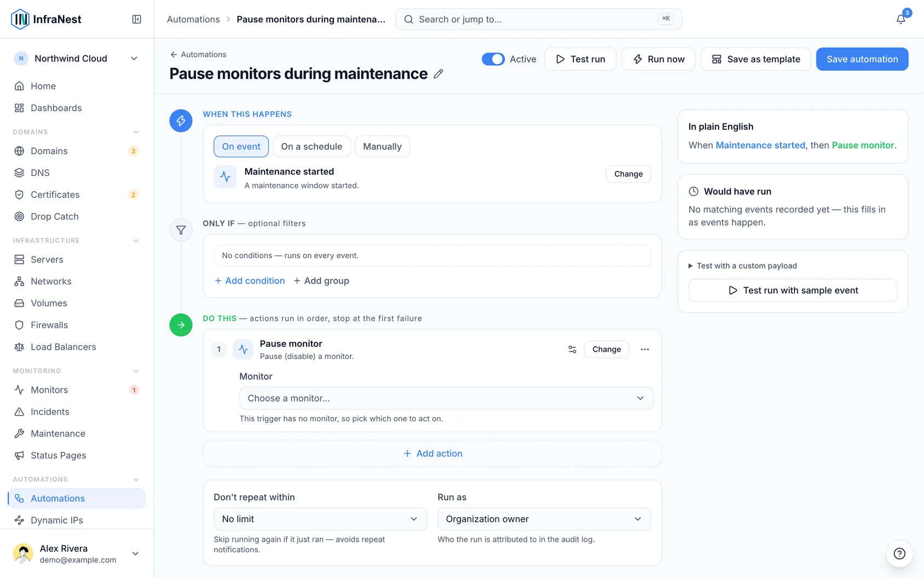This screenshot has height=578, width=924.
Task: Expand Test with a custom payload
Action: pyautogui.click(x=743, y=266)
